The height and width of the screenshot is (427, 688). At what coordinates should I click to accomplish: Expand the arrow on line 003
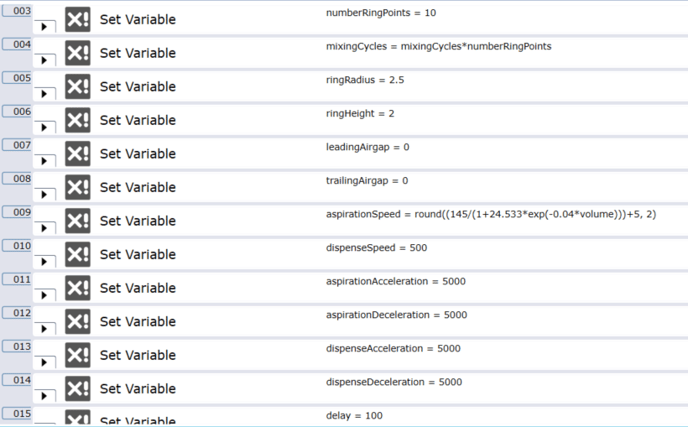pos(44,27)
